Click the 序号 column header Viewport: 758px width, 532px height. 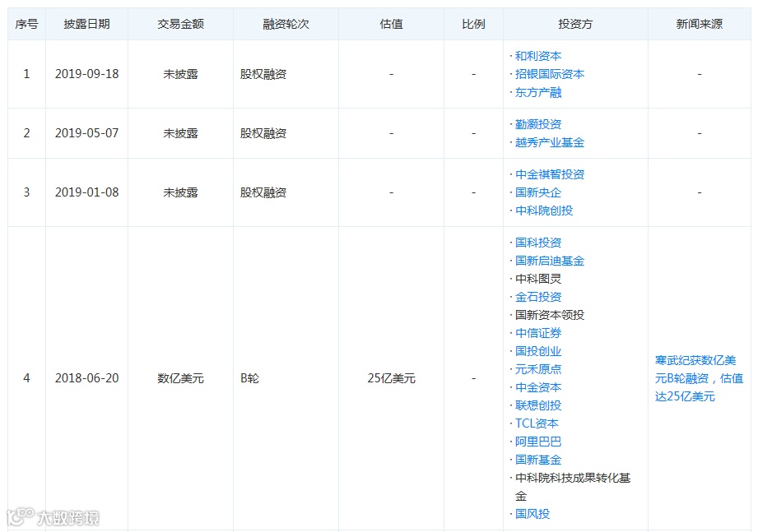[x=26, y=24]
